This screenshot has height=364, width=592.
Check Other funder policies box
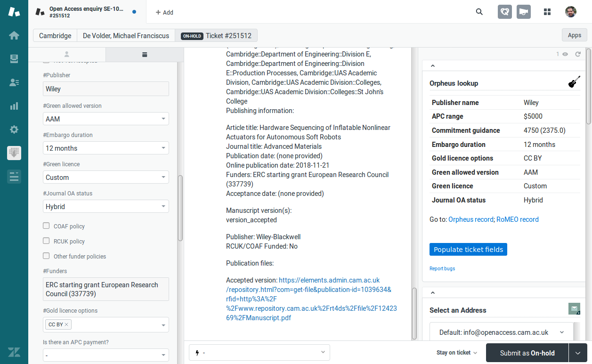(46, 256)
